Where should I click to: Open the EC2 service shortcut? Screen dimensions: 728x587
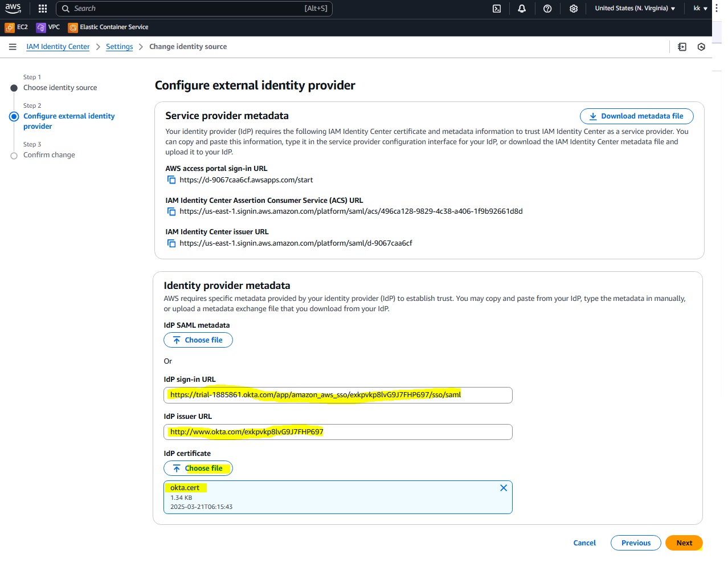tap(17, 27)
